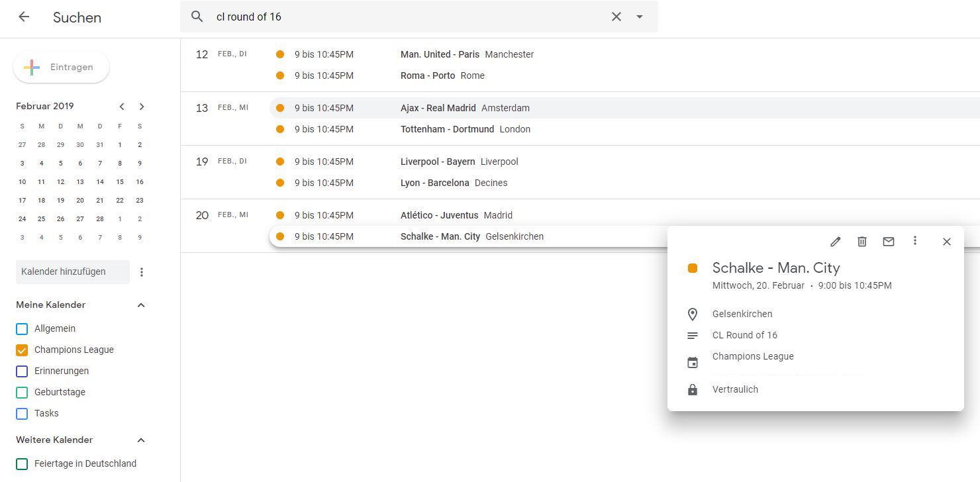This screenshot has height=482, width=980.
Task: Clear the search text with the X
Action: (616, 17)
